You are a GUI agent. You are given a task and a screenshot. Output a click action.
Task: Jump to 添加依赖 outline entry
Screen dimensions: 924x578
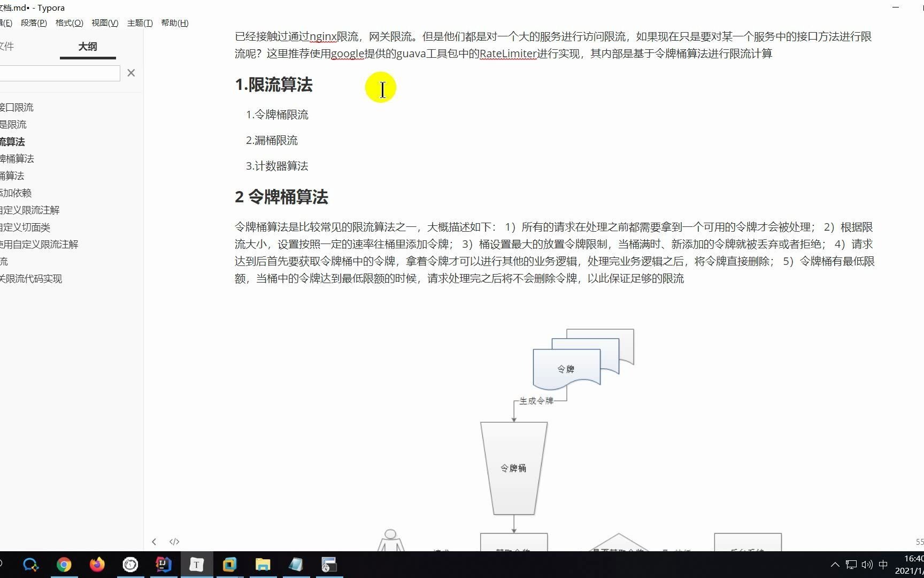pyautogui.click(x=16, y=193)
